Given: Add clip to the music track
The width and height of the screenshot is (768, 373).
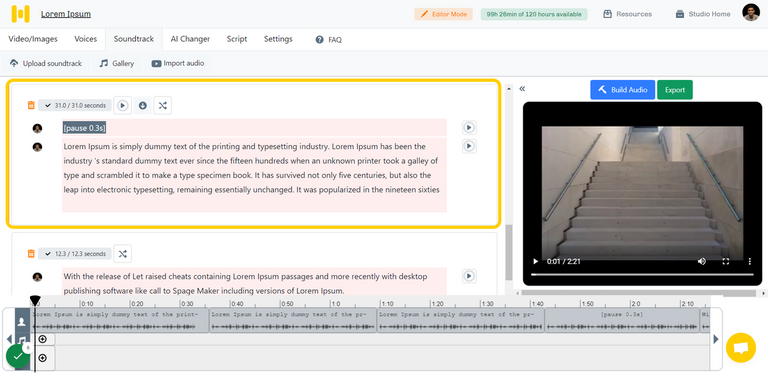Looking at the screenshot, I should click(x=43, y=339).
